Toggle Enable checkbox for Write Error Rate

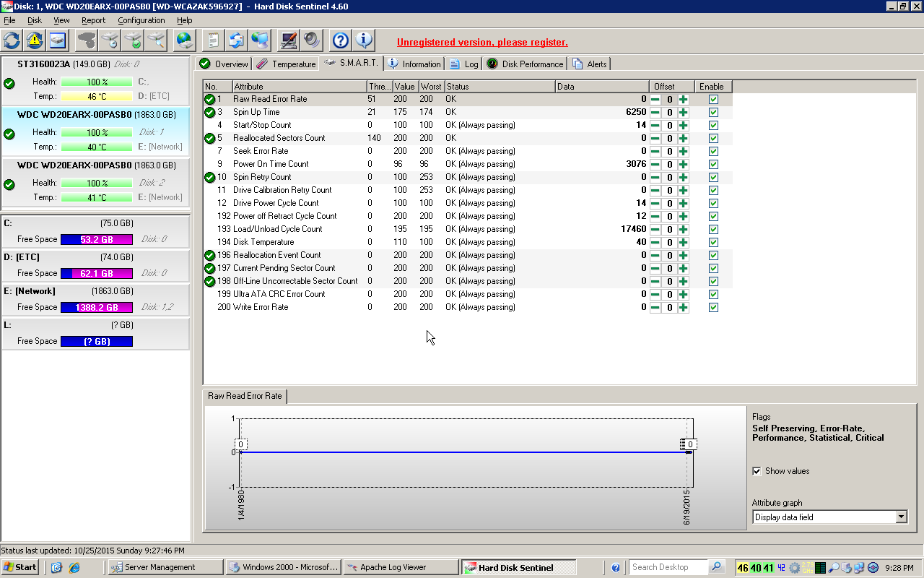(713, 307)
